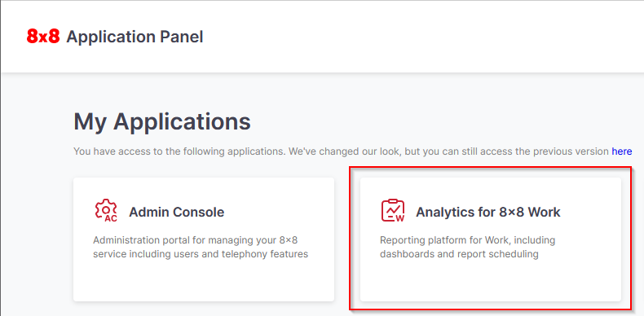
Task: Click the red 8x8 logo
Action: tap(43, 37)
